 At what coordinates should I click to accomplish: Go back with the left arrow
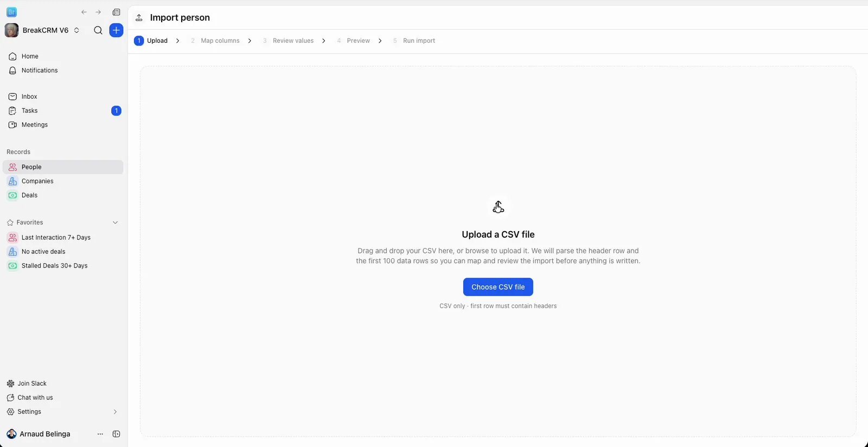[x=84, y=12]
